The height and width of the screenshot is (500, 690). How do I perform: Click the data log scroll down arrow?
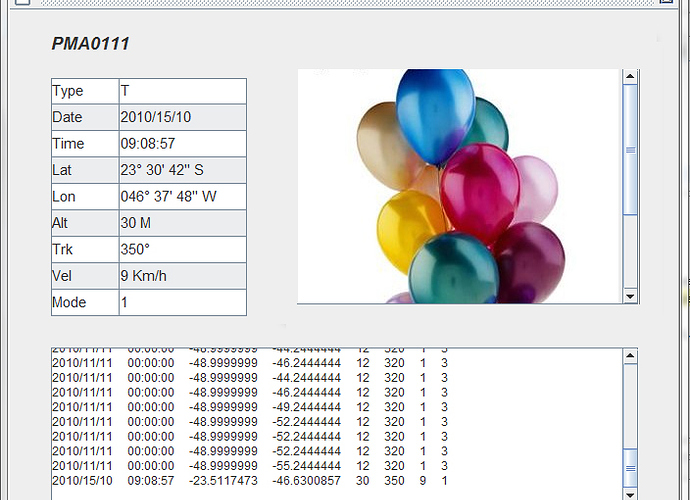click(630, 494)
